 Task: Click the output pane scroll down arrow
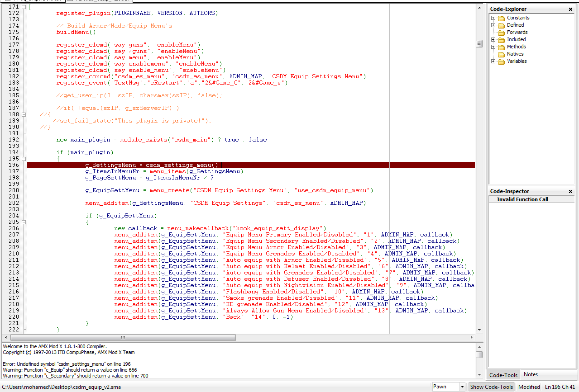[x=479, y=375]
